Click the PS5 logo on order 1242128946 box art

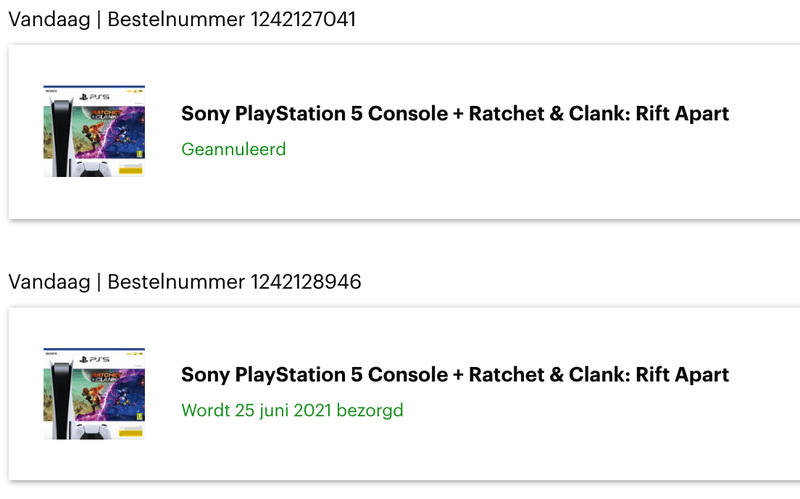click(94, 359)
